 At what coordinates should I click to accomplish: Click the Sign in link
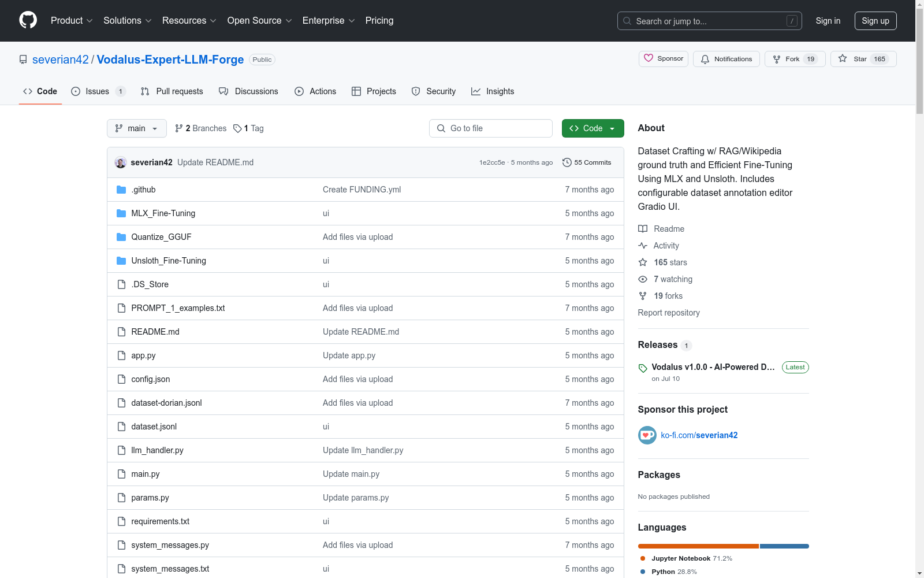click(828, 21)
